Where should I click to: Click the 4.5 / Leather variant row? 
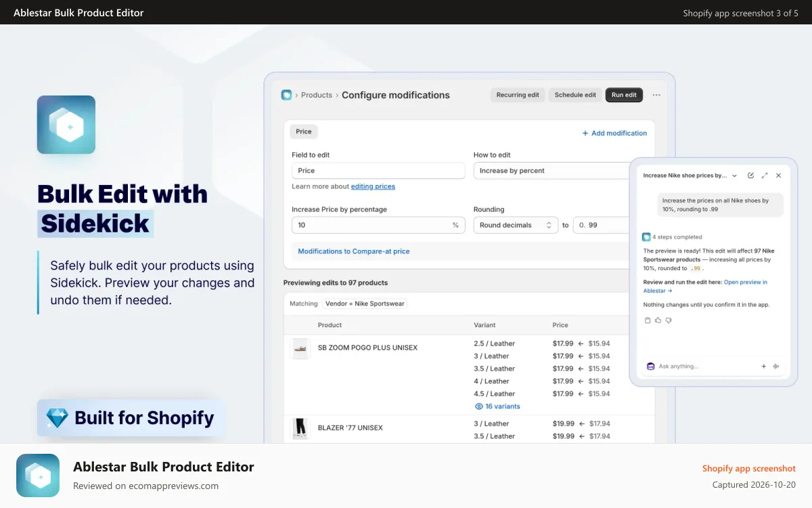(x=495, y=394)
